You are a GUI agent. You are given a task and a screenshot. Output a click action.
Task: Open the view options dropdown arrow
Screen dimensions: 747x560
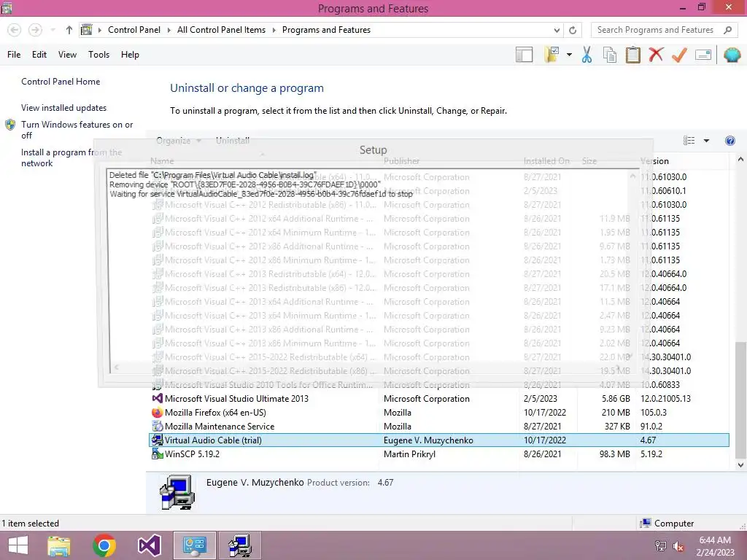click(x=706, y=141)
